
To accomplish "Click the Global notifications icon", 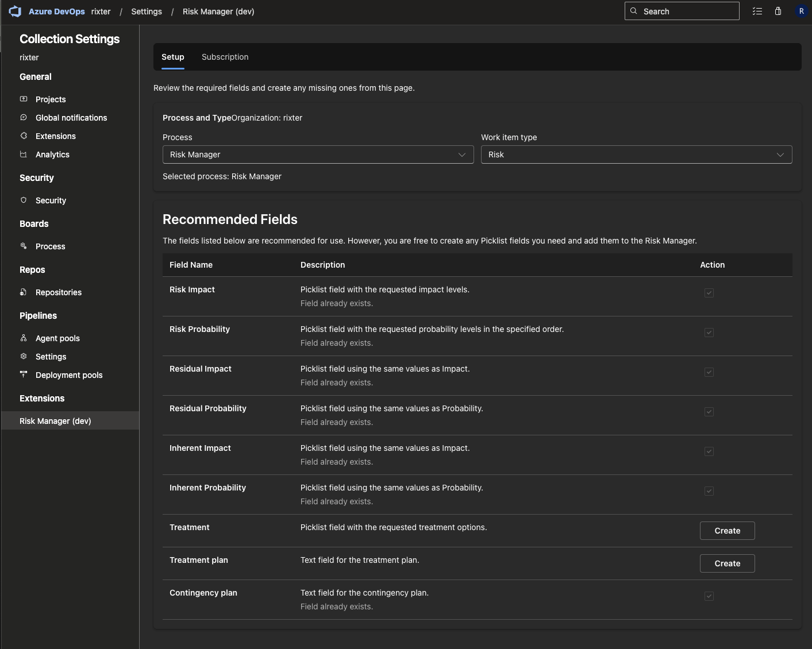I will (24, 117).
